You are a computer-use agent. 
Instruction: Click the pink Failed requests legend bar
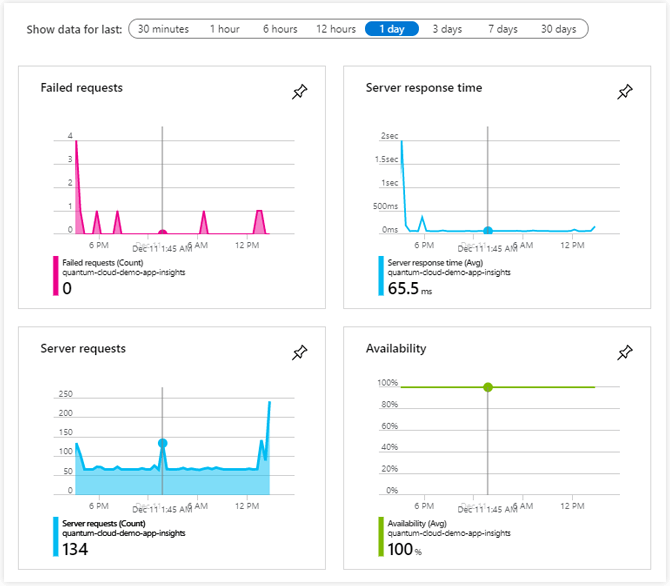coord(55,277)
